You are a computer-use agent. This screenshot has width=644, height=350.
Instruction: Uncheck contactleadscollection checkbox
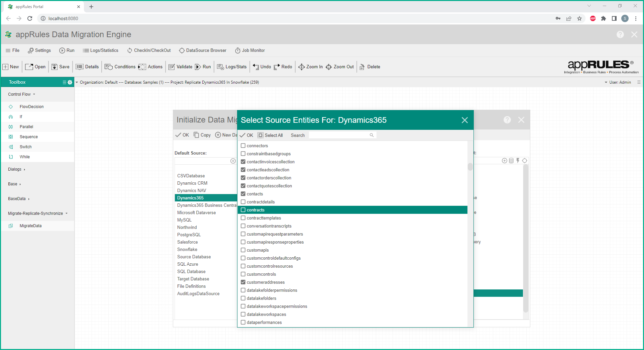[x=243, y=170]
